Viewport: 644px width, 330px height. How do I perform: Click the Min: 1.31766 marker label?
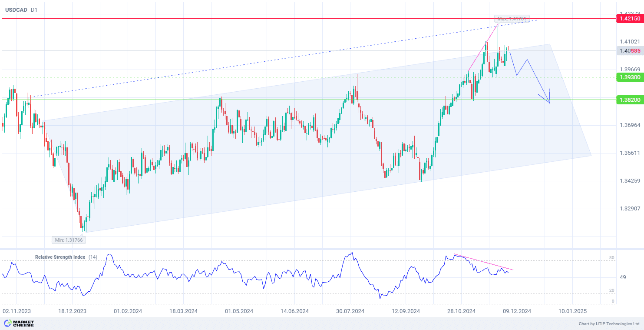point(69,240)
